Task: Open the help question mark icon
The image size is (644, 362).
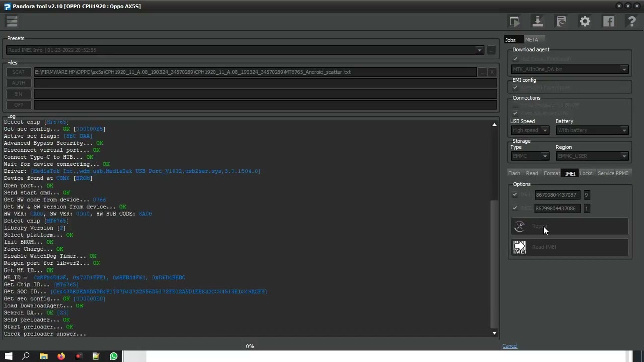Action: pos(632,21)
